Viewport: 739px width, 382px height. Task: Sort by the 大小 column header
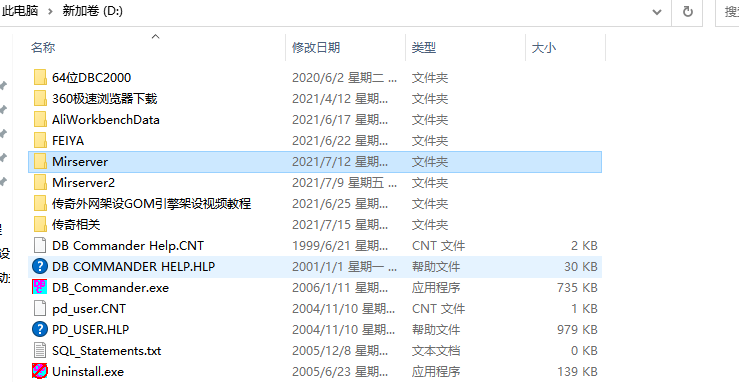pyautogui.click(x=543, y=48)
